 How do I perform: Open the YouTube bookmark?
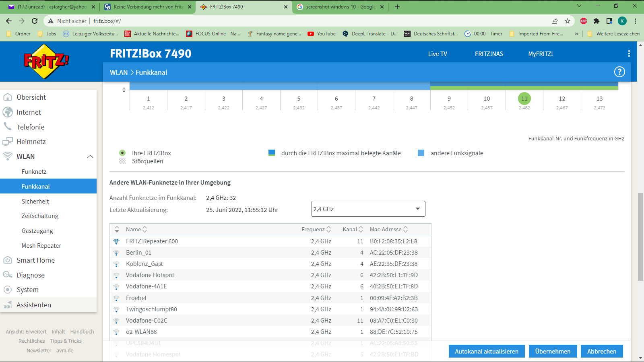322,34
